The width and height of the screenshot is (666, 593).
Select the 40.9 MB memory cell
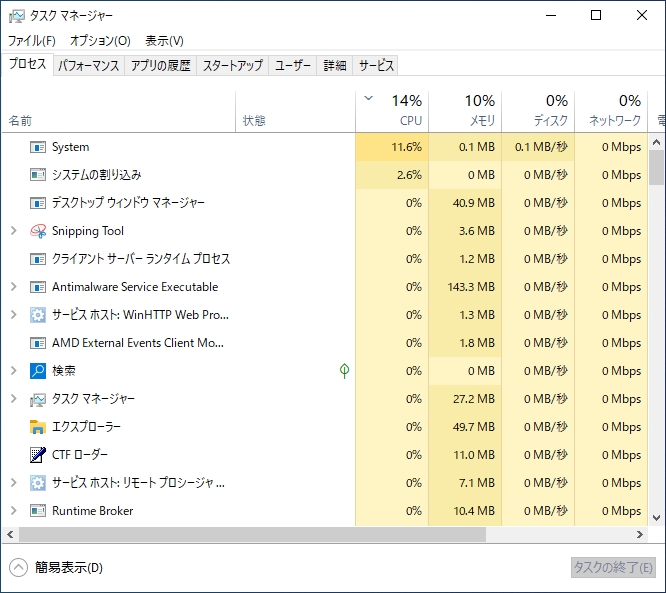[465, 203]
